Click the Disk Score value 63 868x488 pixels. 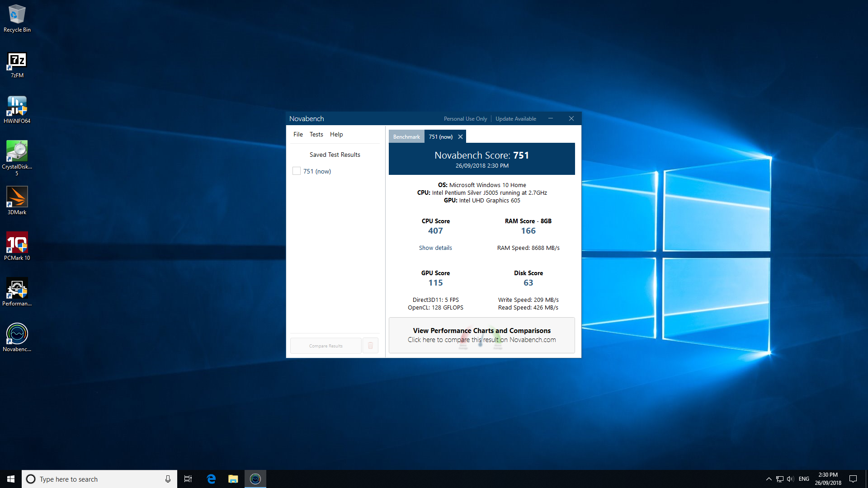pyautogui.click(x=528, y=283)
